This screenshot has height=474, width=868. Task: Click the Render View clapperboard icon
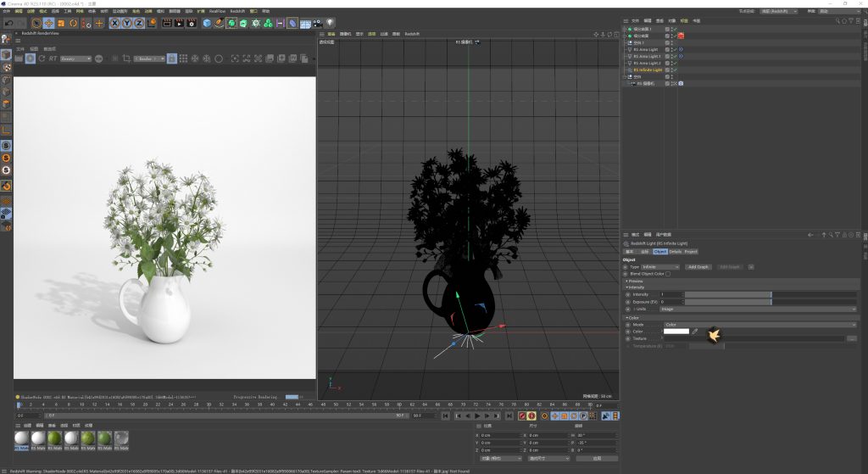point(167,23)
